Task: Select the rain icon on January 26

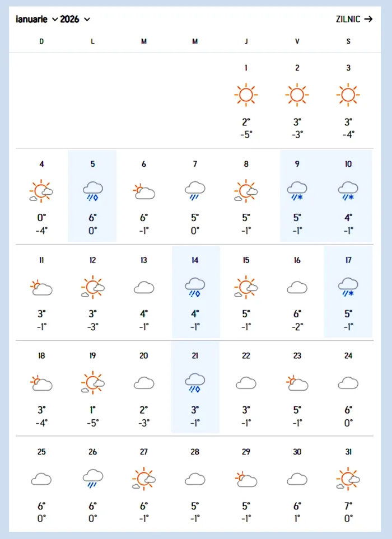Action: click(x=92, y=479)
